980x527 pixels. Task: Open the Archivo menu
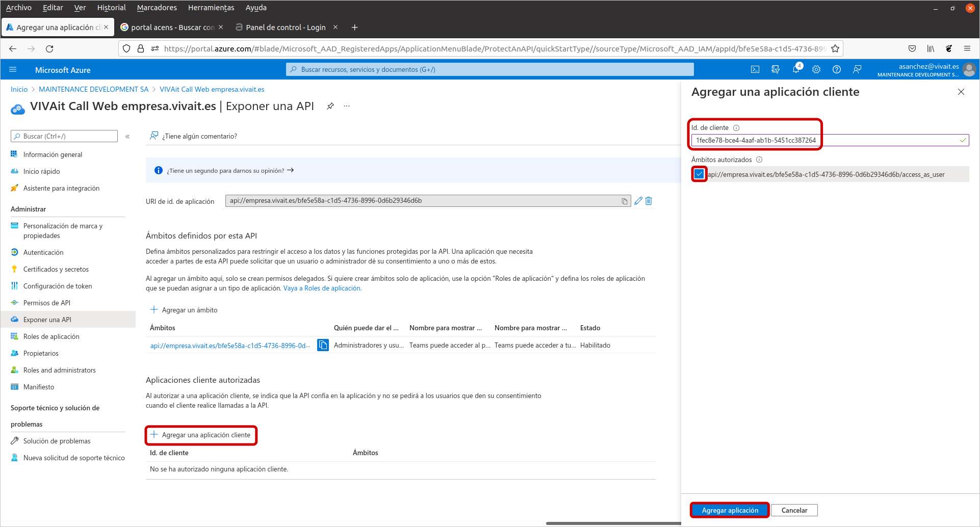(x=19, y=8)
